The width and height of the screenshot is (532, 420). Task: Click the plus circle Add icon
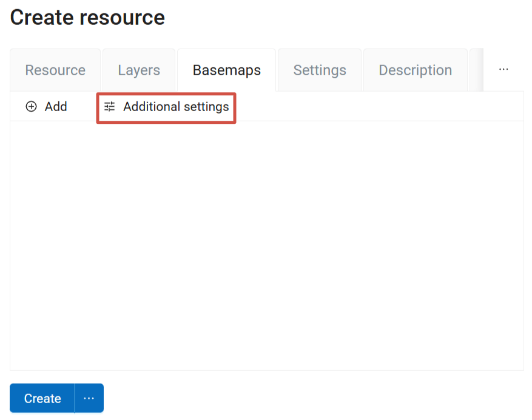pos(31,107)
